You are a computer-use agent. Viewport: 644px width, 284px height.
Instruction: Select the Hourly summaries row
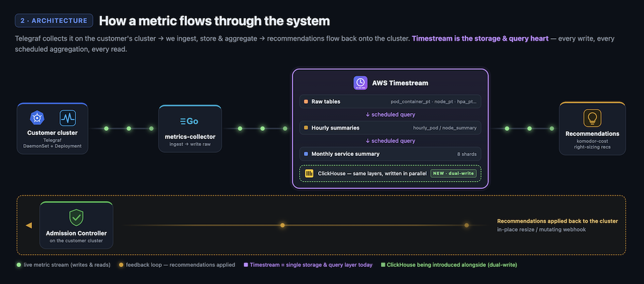pyautogui.click(x=390, y=128)
